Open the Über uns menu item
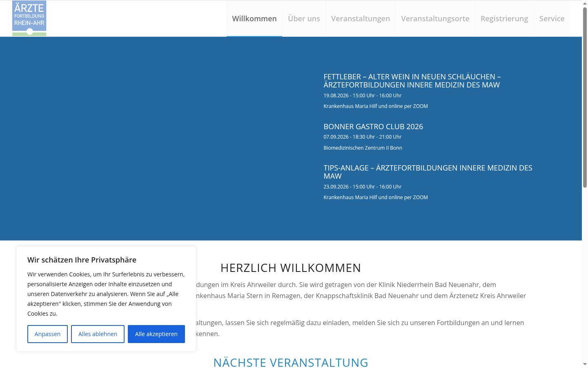 (x=304, y=18)
